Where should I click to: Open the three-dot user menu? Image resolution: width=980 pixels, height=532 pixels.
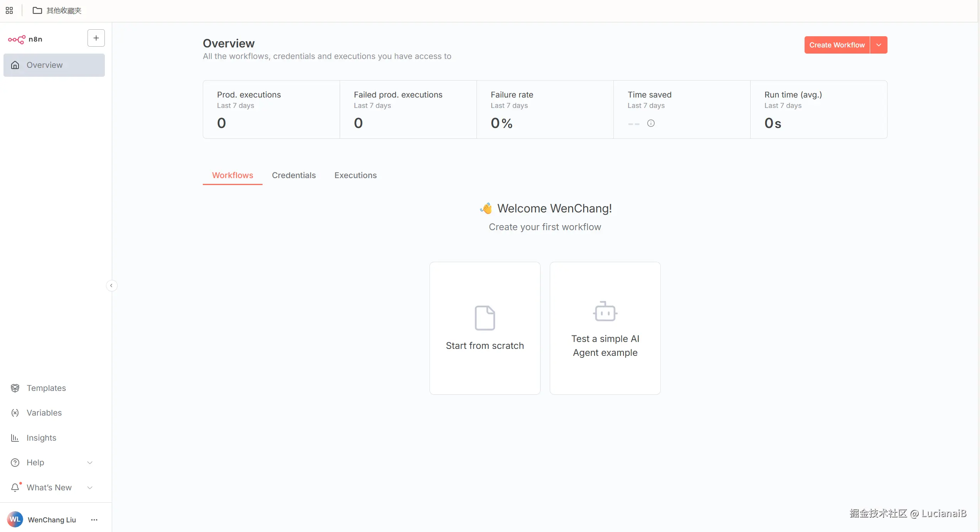click(x=94, y=520)
